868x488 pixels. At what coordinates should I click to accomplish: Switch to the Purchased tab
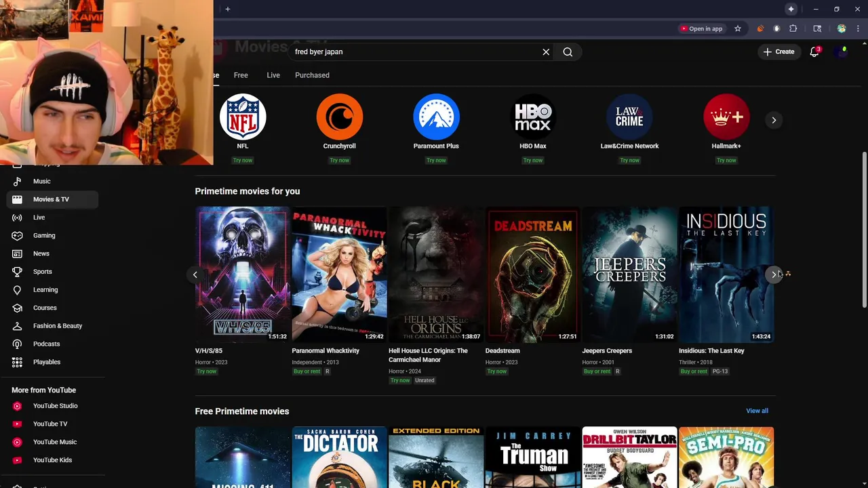(x=312, y=75)
